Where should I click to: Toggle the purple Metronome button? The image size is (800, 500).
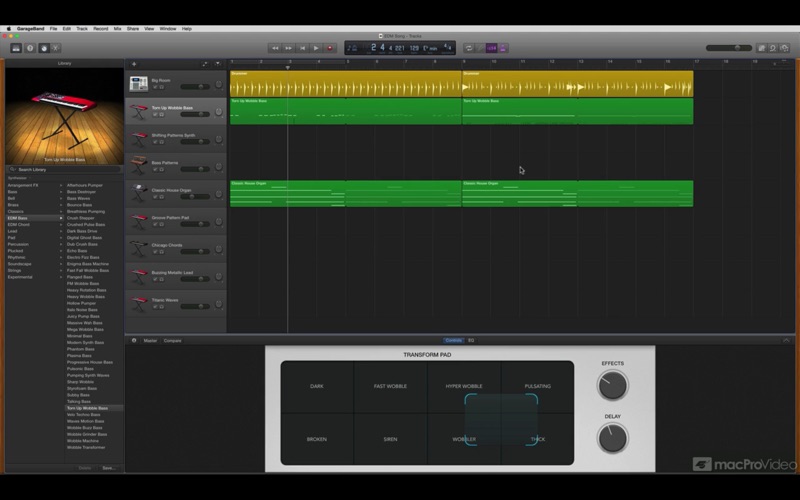503,48
